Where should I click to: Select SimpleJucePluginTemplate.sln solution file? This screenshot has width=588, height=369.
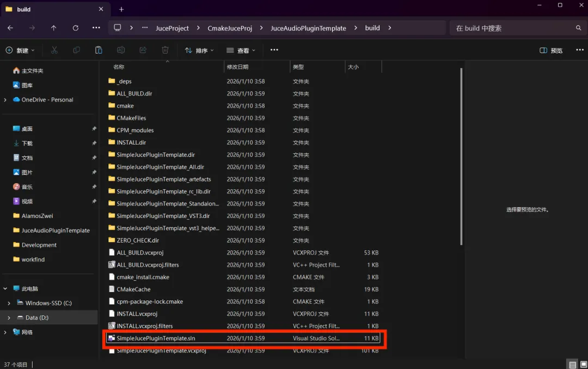pos(243,338)
